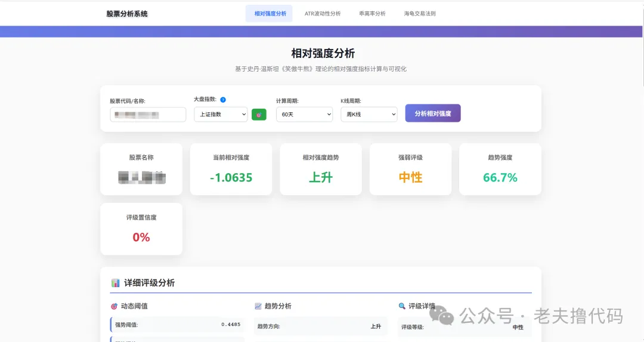Viewport: 644px width, 342px height.
Task: Click the blue help icon beside 大盘指数
Action: coord(223,100)
